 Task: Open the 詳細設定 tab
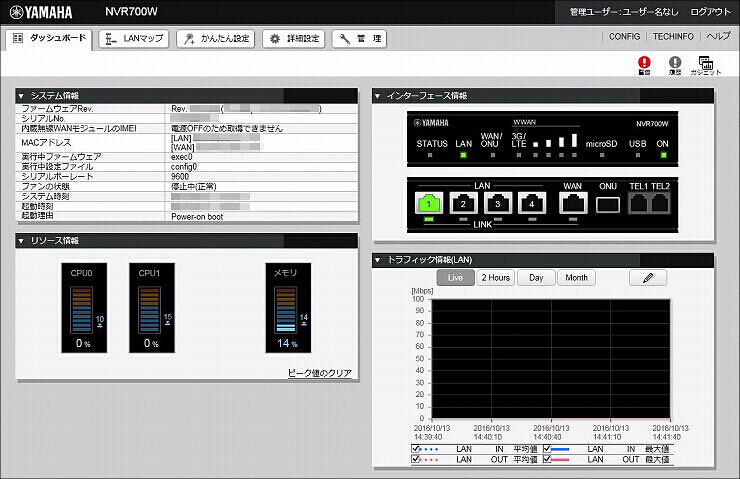pyautogui.click(x=294, y=39)
